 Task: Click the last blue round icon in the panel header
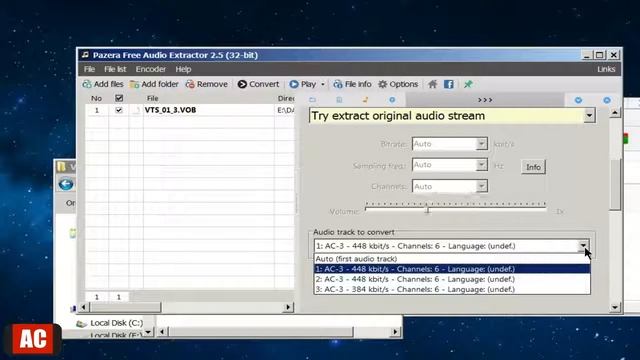[x=607, y=100]
